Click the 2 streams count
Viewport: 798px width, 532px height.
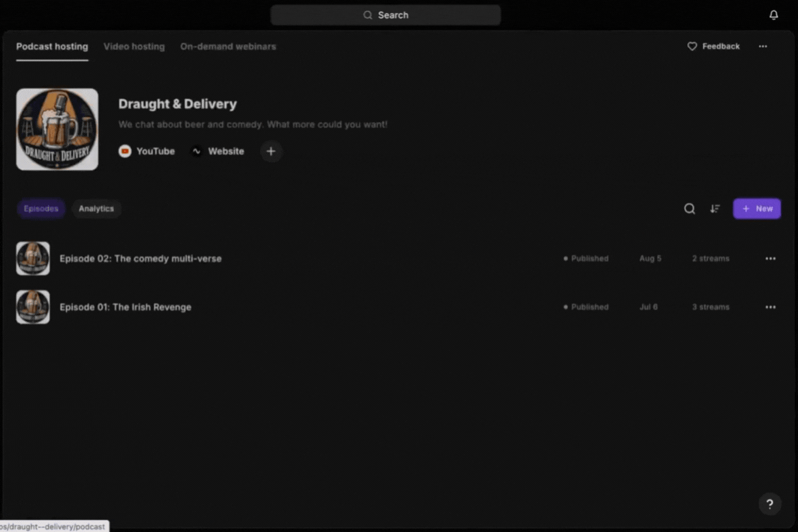[x=711, y=259]
